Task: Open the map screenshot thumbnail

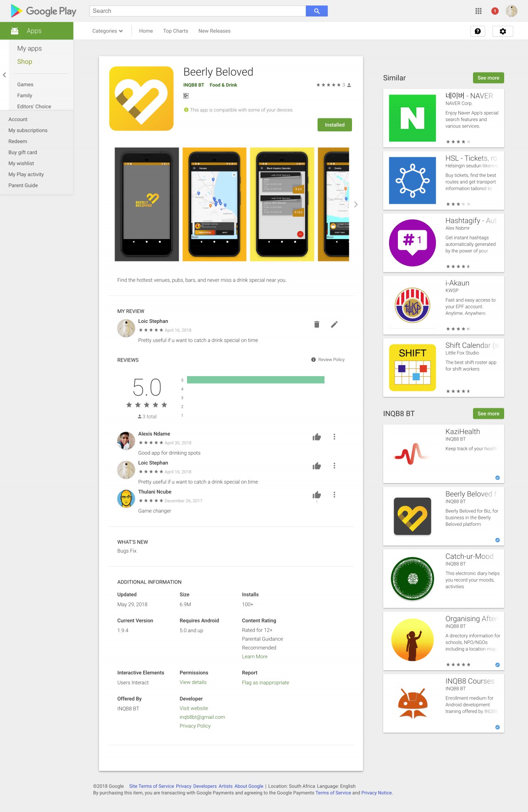Action: tap(214, 205)
